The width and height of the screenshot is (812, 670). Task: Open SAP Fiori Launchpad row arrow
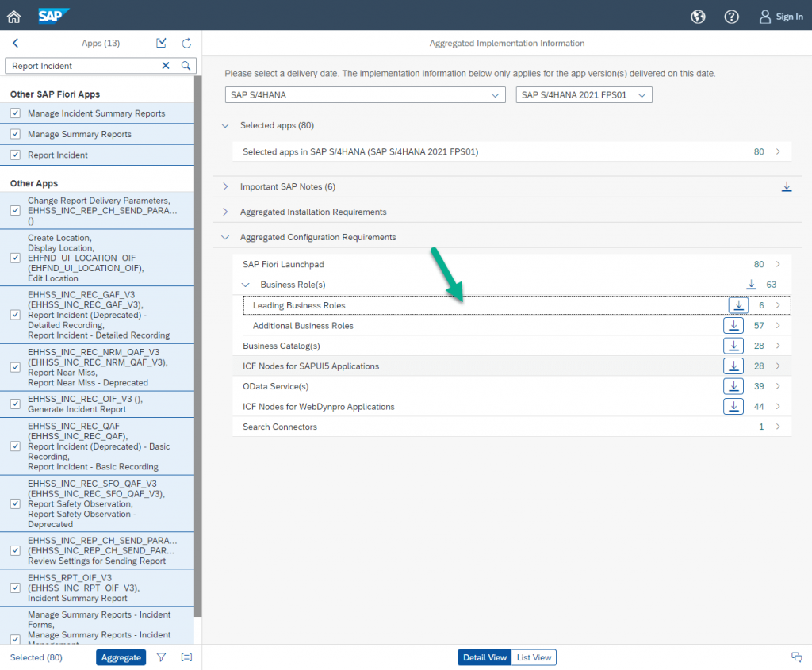click(x=778, y=264)
